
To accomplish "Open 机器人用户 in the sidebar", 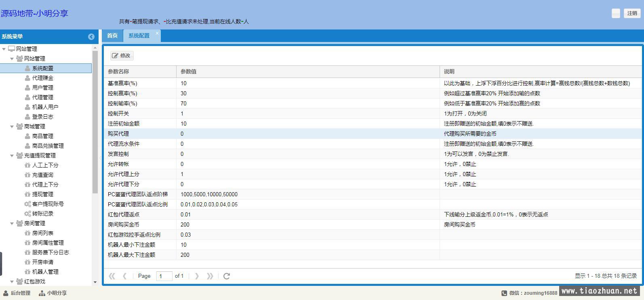I will (45, 107).
